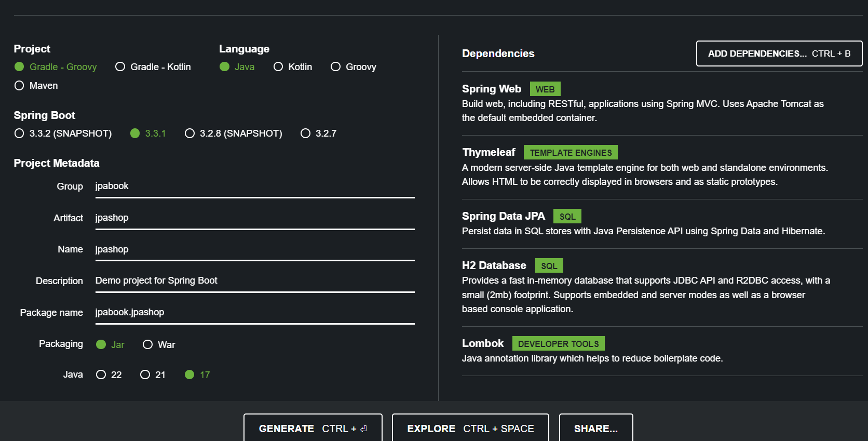
Task: Click the Lombok dependency title
Action: point(483,343)
